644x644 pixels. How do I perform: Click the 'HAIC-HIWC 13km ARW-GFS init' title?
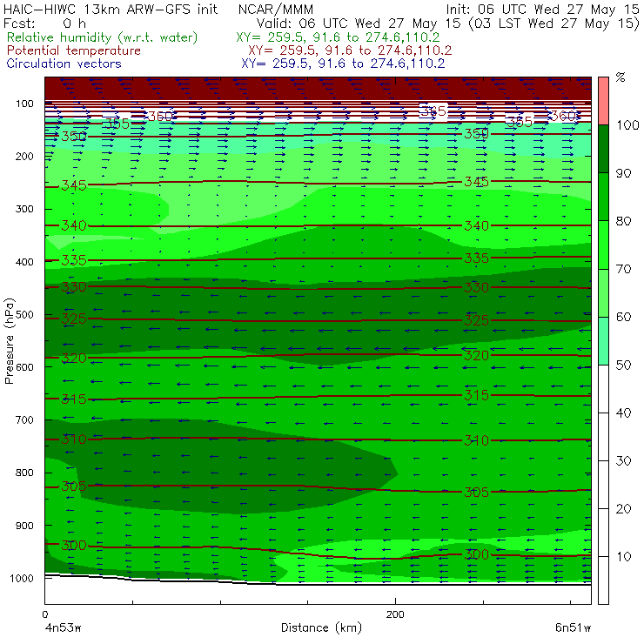110,9
